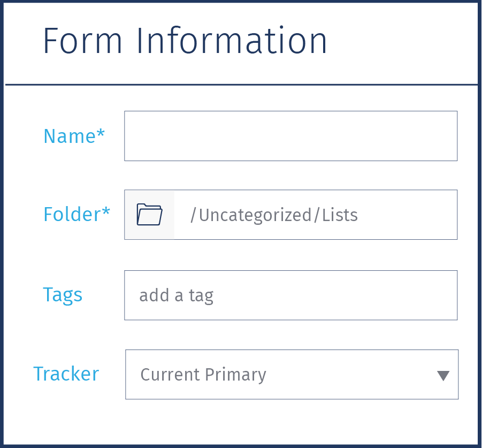Click the 'Current Primary' text
Viewport: 482px width, 448px height.
tap(203, 375)
